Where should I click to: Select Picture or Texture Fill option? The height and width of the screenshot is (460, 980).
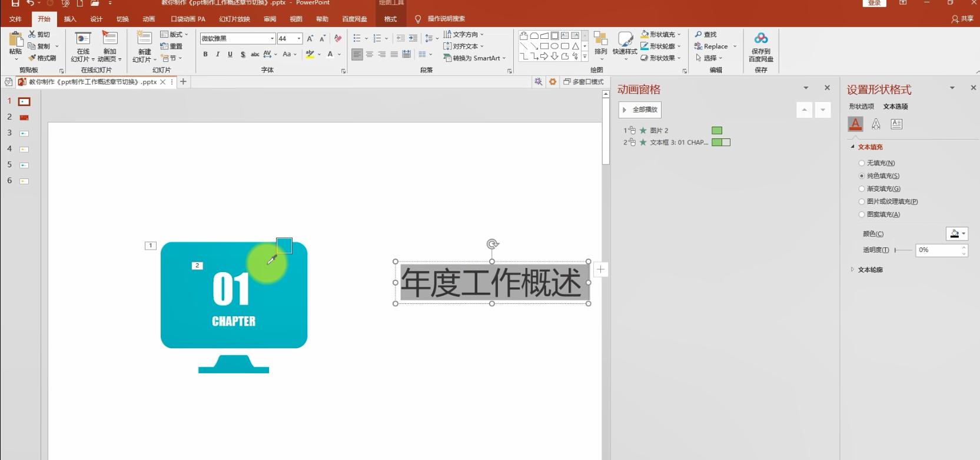pyautogui.click(x=862, y=202)
